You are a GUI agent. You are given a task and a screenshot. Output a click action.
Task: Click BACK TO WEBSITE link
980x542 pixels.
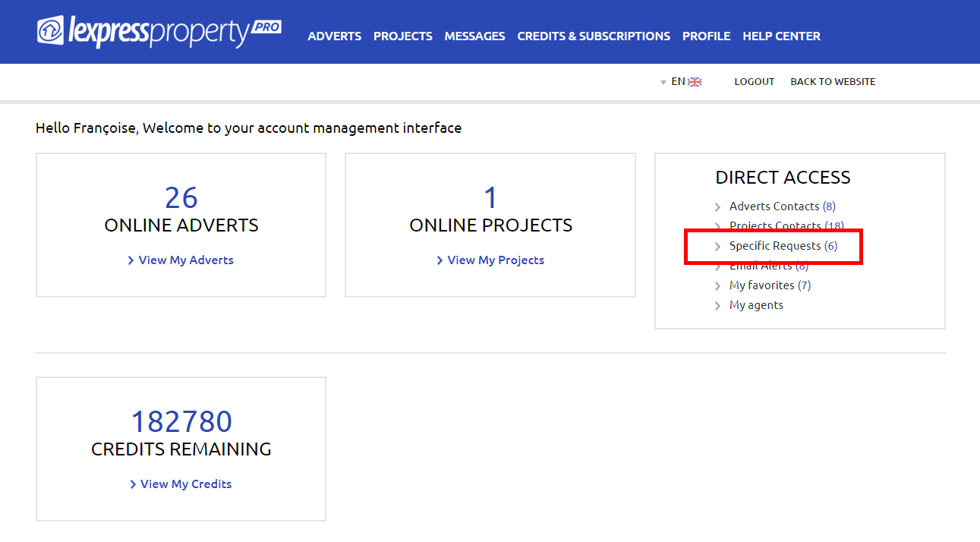pyautogui.click(x=833, y=81)
